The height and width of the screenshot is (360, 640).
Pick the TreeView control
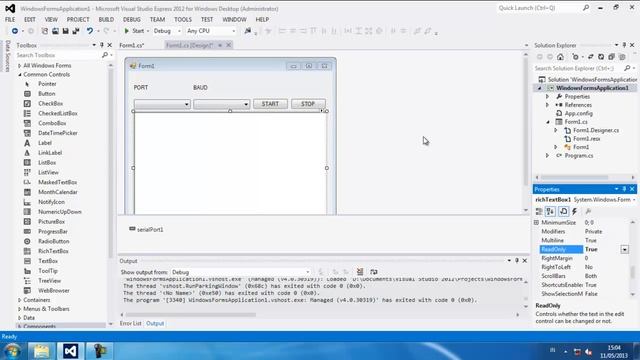tap(49, 281)
